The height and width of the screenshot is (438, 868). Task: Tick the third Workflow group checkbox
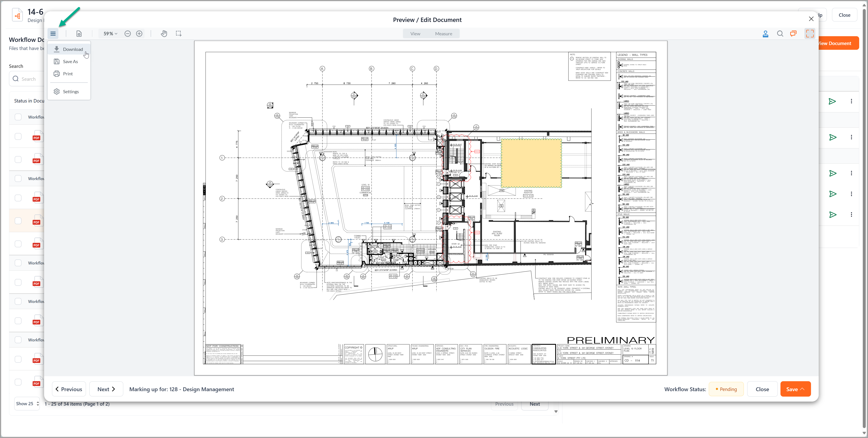point(18,263)
